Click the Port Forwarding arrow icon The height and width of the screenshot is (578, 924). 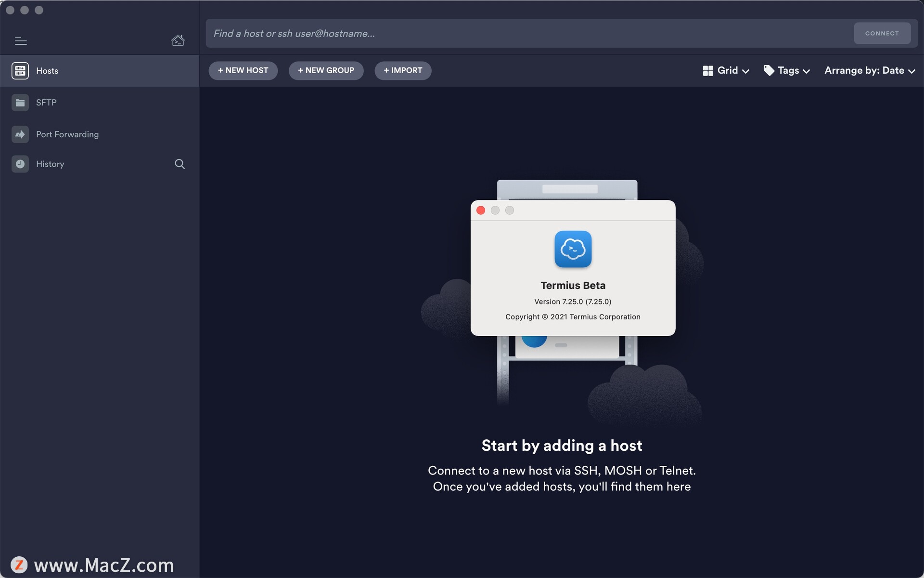click(20, 134)
